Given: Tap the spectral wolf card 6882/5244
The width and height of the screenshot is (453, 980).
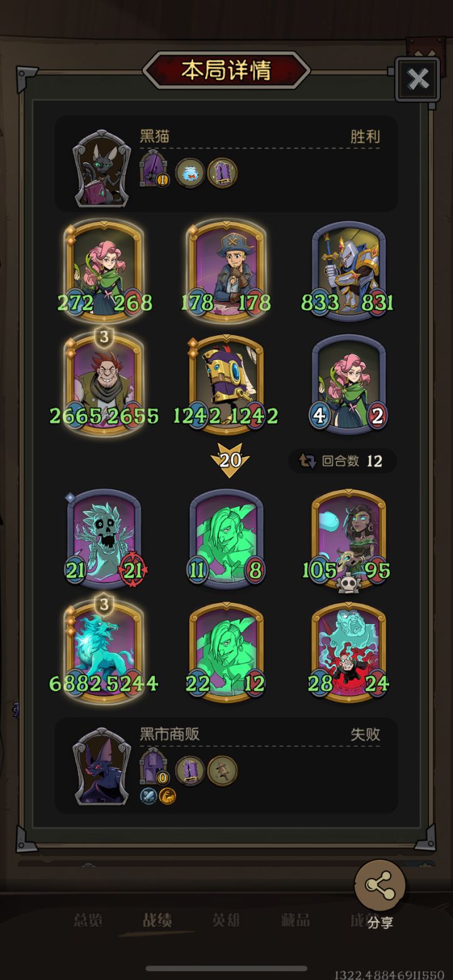Looking at the screenshot, I should pos(104,650).
